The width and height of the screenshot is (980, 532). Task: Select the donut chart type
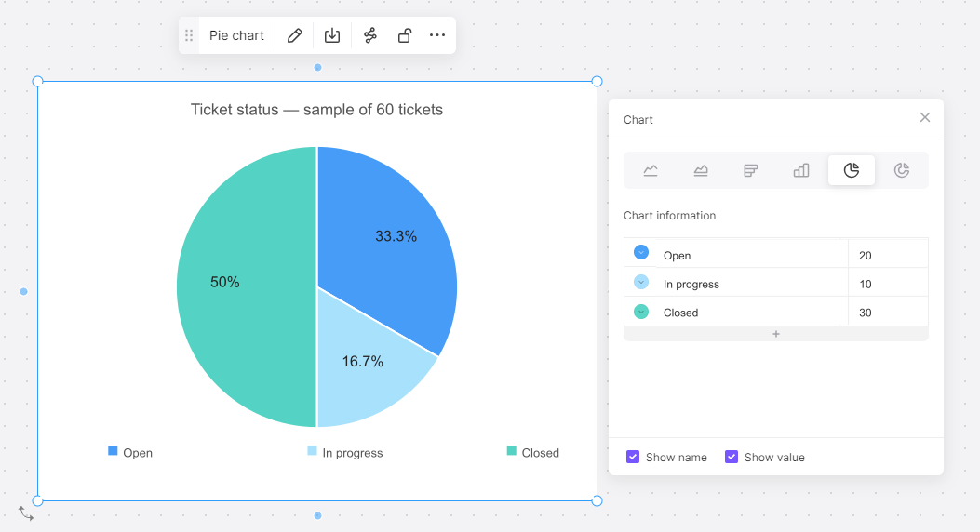click(901, 170)
